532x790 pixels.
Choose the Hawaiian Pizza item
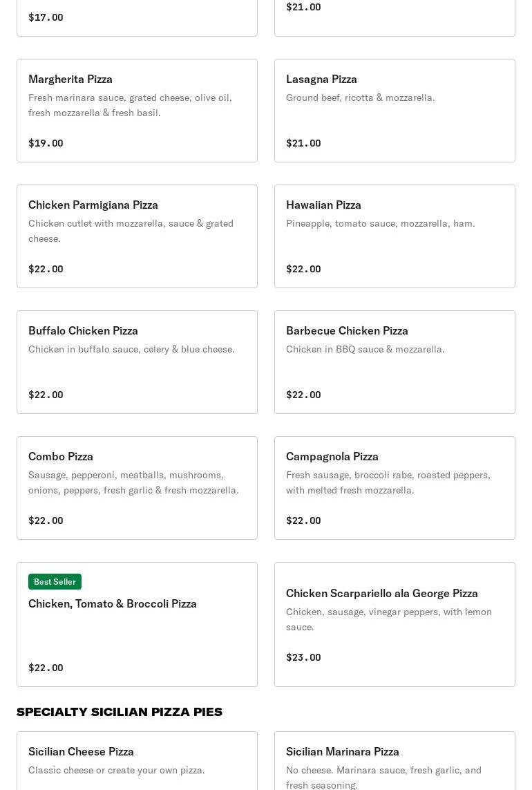pyautogui.click(x=395, y=236)
